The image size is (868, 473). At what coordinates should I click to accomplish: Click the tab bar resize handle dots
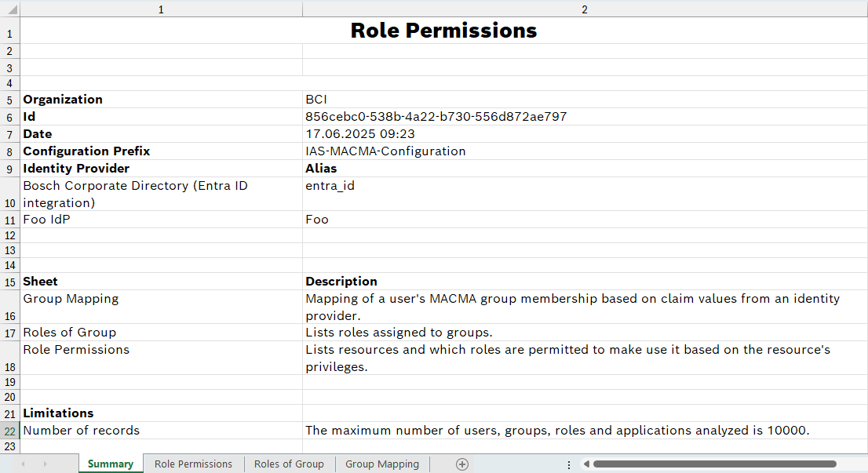tap(568, 464)
